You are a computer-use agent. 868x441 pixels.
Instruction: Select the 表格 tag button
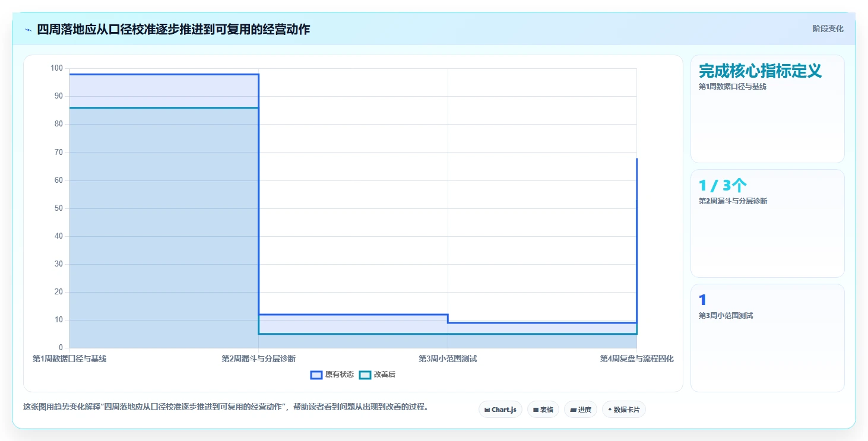(543, 410)
